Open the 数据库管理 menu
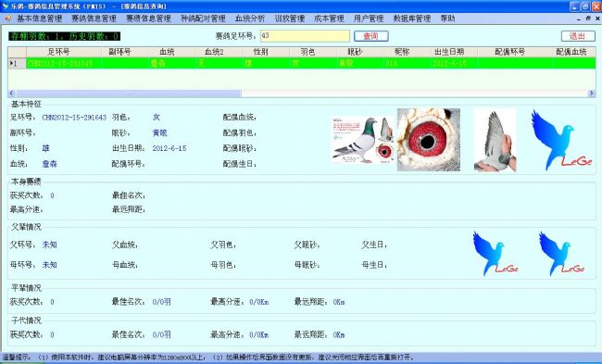Screen dimensions: 602x364 (412, 19)
